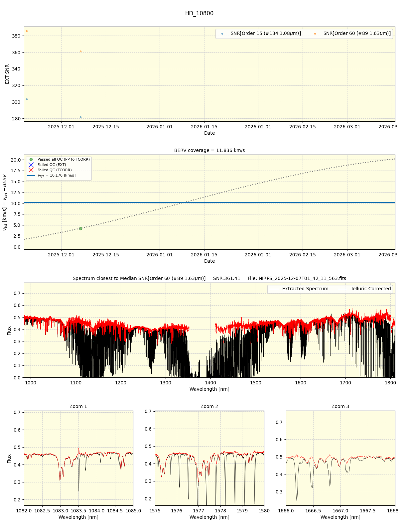The width and height of the screenshot is (399, 532).
Task: Click the 1400 wavelength tick label
Action: (211, 383)
